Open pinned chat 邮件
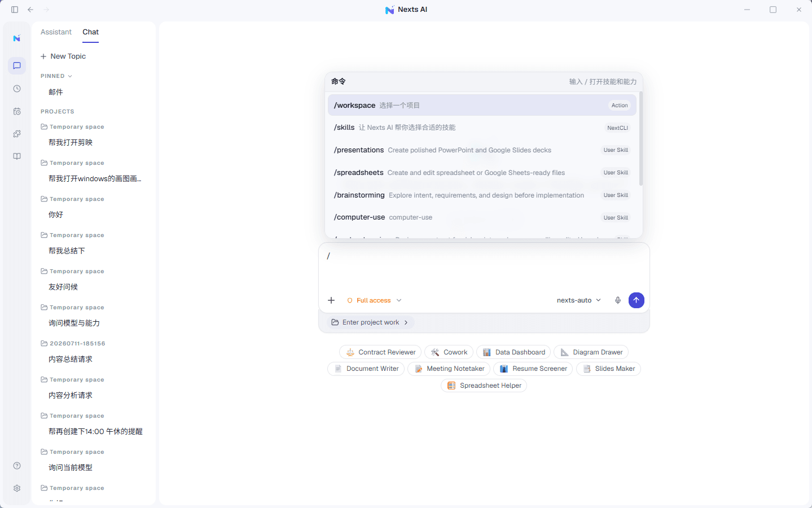 tap(56, 92)
